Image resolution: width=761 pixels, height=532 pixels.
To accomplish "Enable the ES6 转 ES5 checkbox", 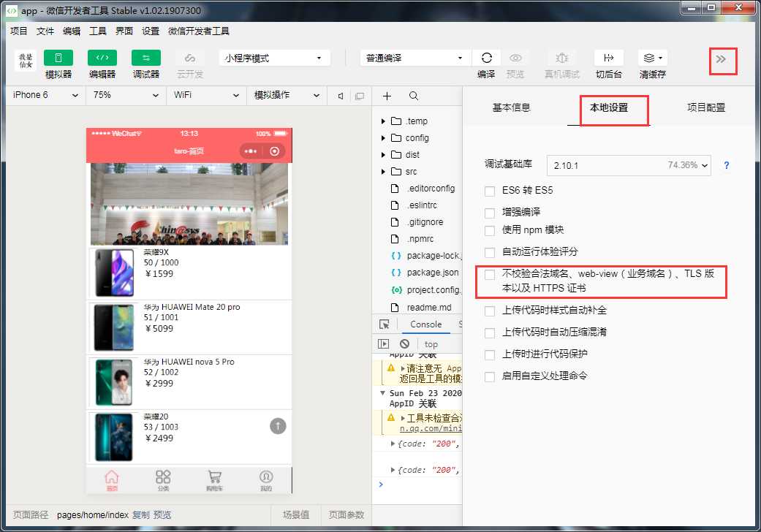I will [490, 191].
